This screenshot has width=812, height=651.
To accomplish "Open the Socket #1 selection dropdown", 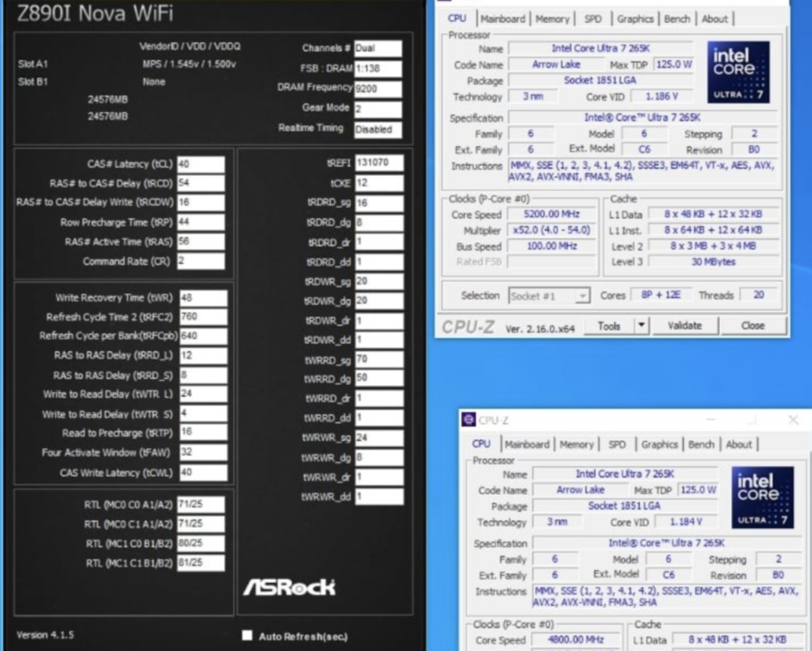I will (x=549, y=296).
